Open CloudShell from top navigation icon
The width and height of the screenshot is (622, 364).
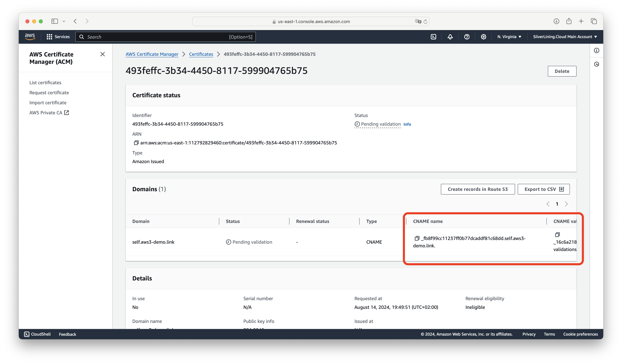(x=433, y=37)
